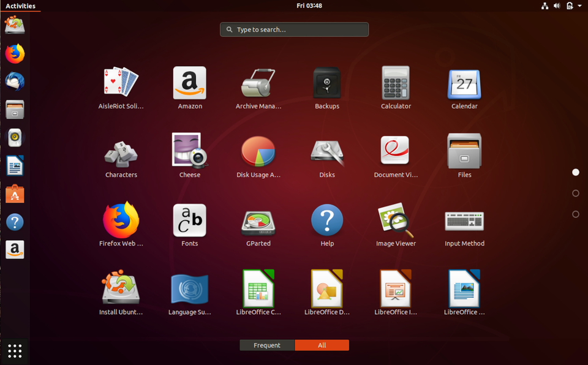Image resolution: width=588 pixels, height=365 pixels.
Task: Click the network icon in top bar
Action: (x=544, y=6)
